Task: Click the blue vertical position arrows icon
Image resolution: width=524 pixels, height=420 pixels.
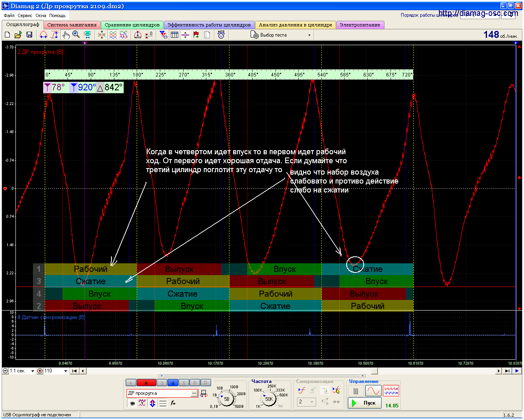Action: click(x=153, y=403)
